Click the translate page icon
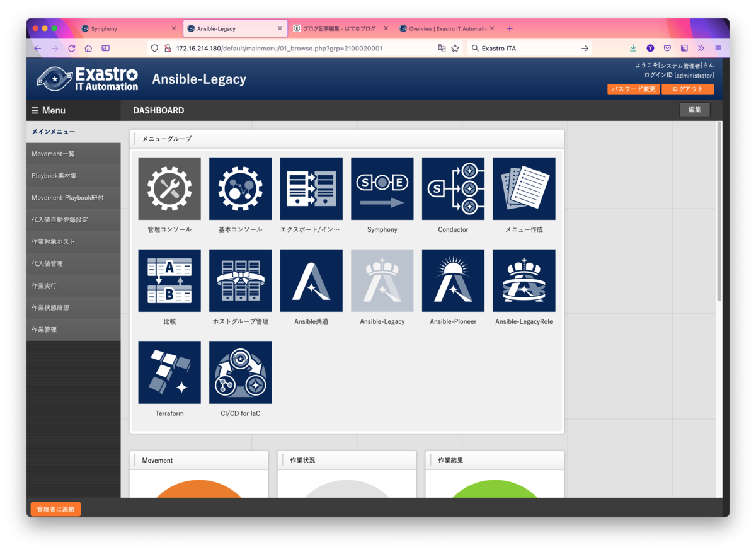756x552 pixels. [x=442, y=48]
